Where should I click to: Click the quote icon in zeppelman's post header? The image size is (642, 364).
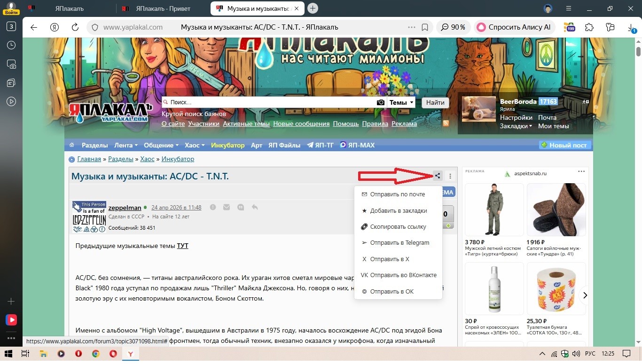coord(241,207)
